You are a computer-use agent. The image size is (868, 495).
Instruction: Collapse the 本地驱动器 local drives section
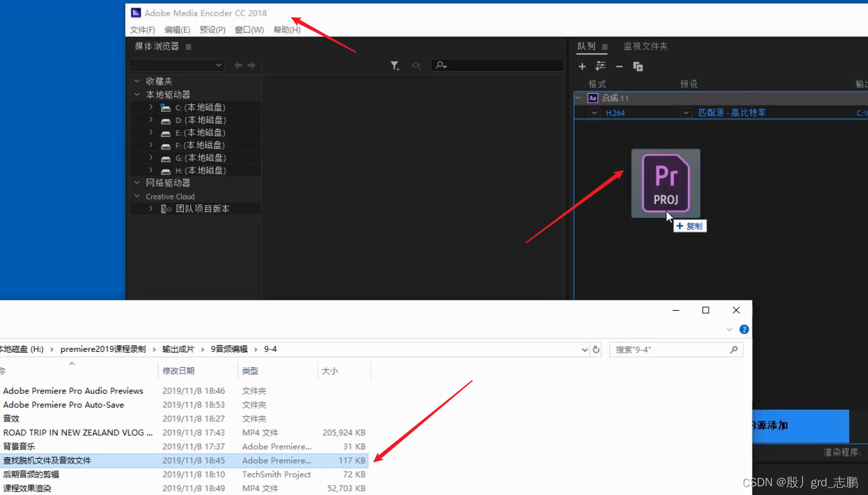coord(137,94)
